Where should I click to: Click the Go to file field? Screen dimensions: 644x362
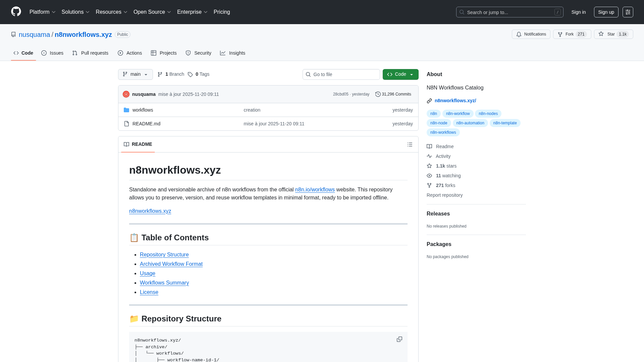pos(341,74)
